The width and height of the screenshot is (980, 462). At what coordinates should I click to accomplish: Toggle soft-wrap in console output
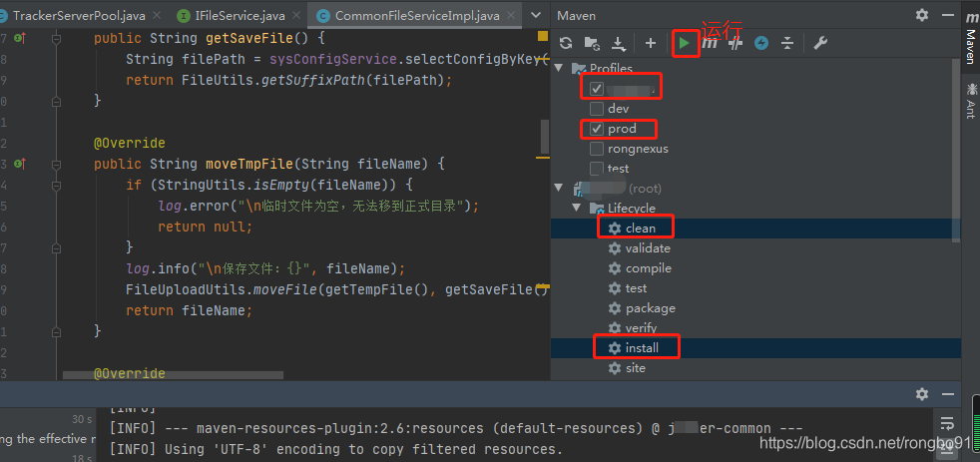[x=947, y=422]
